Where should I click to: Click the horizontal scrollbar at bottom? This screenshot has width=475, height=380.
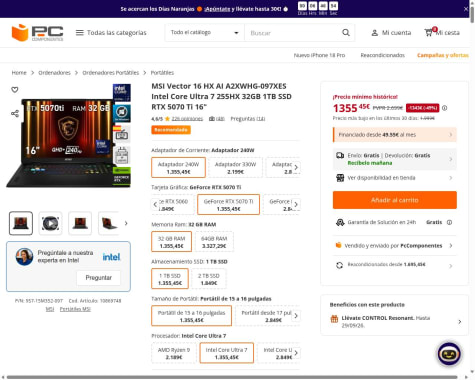(x=232, y=377)
